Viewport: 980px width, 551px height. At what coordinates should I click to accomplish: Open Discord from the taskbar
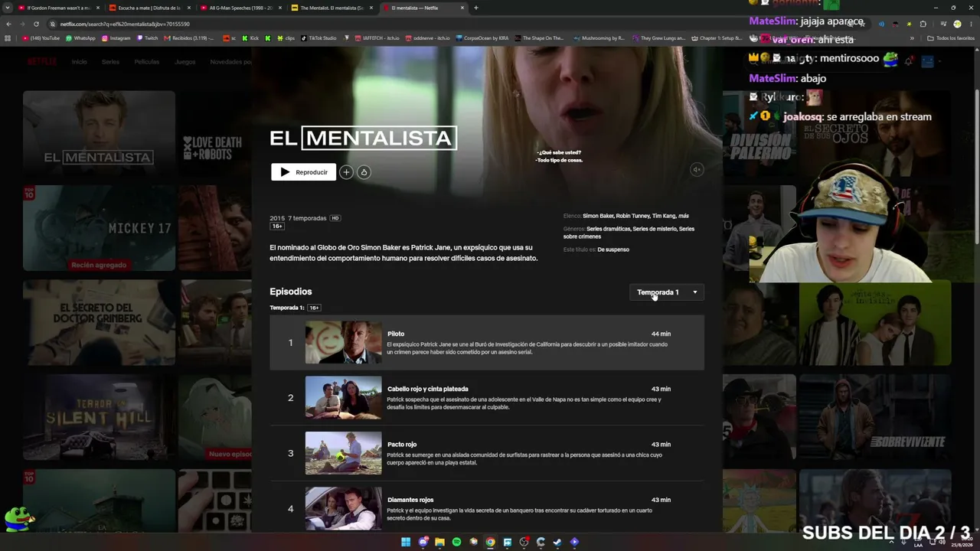click(x=423, y=542)
